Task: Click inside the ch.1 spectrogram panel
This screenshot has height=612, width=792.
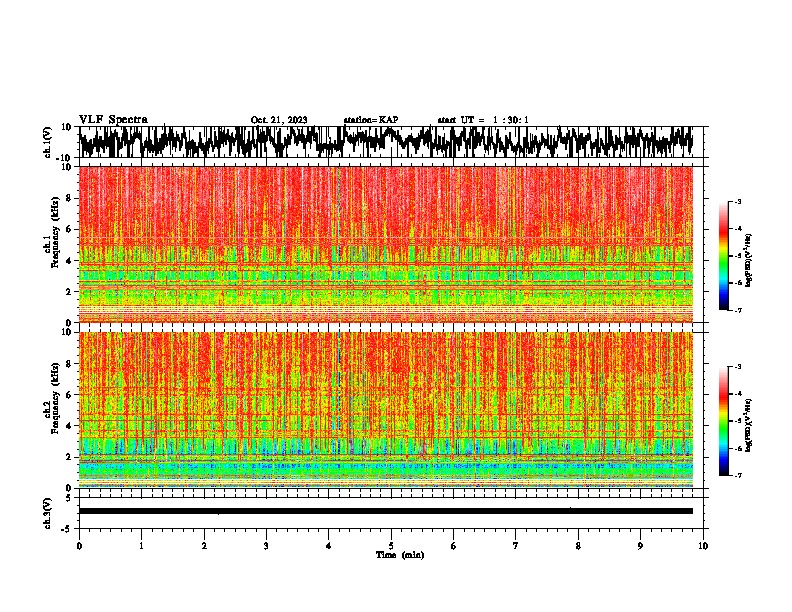Action: click(x=386, y=244)
